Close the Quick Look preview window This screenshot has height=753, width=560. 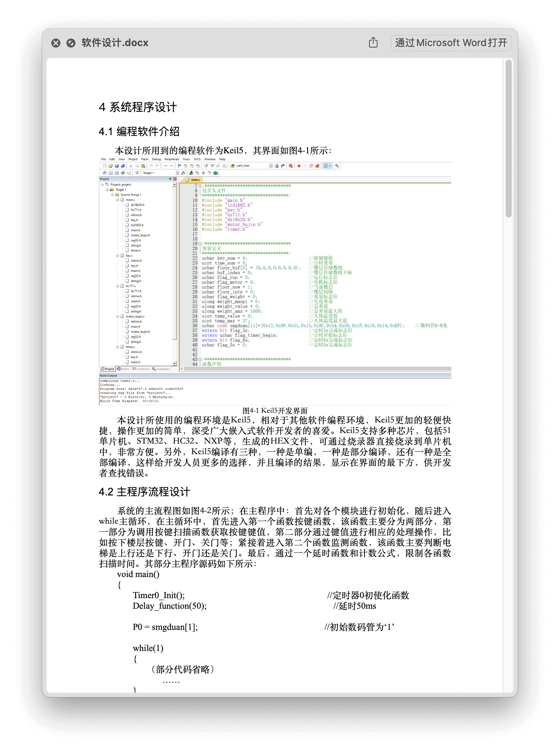click(x=56, y=43)
